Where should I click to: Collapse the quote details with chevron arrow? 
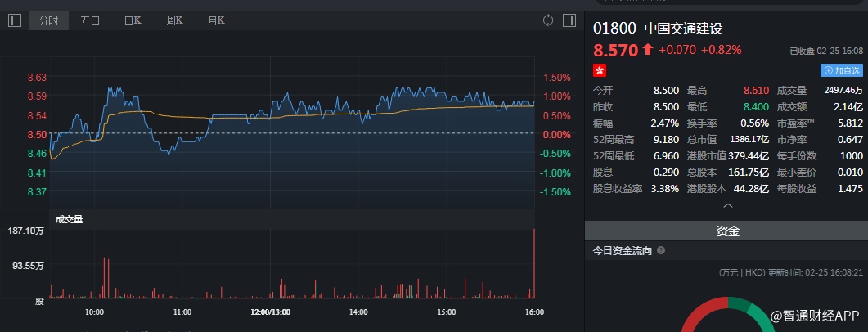(x=727, y=206)
